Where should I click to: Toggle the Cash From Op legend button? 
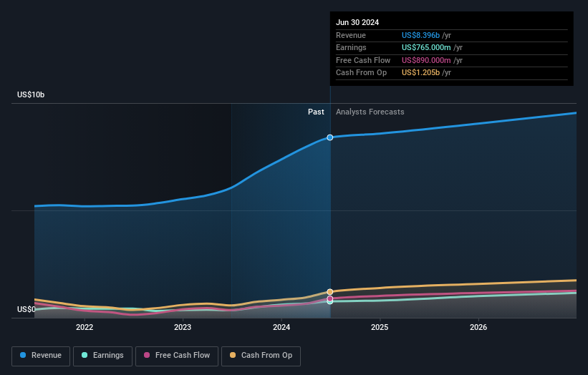click(261, 356)
